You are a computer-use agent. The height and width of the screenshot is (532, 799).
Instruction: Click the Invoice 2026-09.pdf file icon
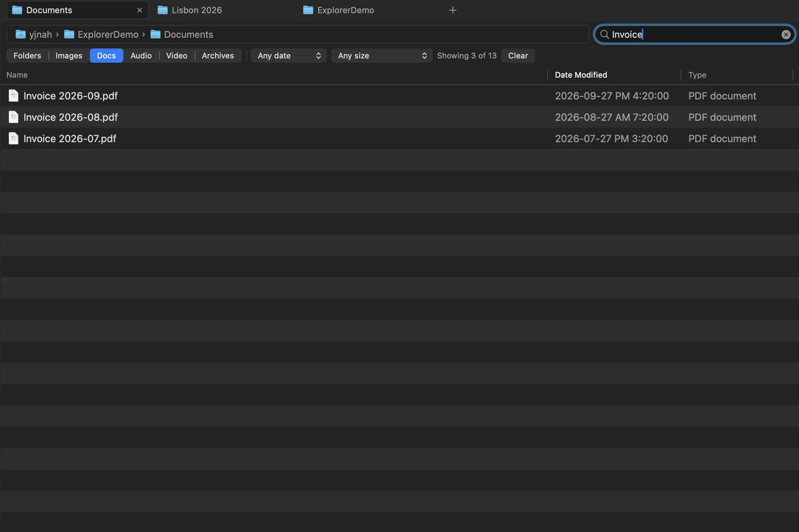14,96
